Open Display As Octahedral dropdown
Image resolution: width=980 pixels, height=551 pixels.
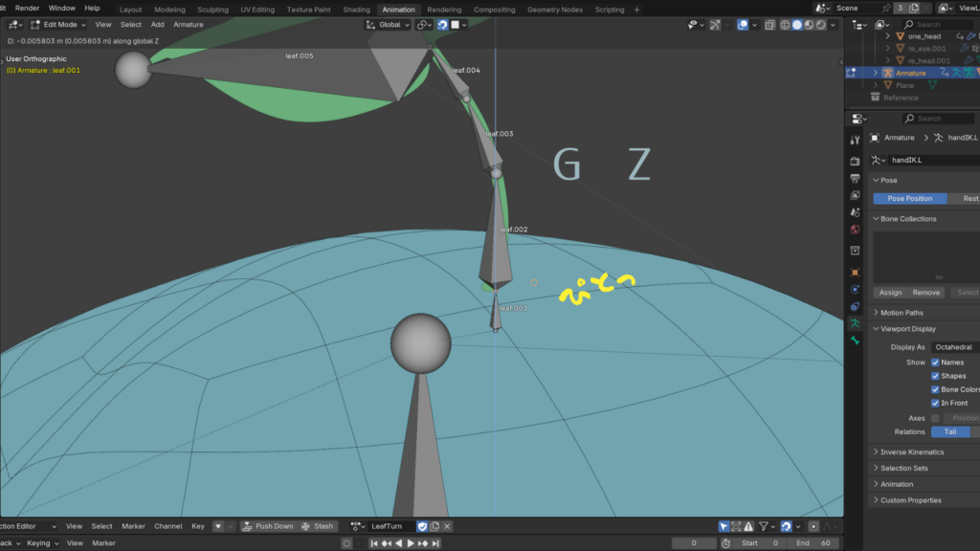tap(955, 347)
